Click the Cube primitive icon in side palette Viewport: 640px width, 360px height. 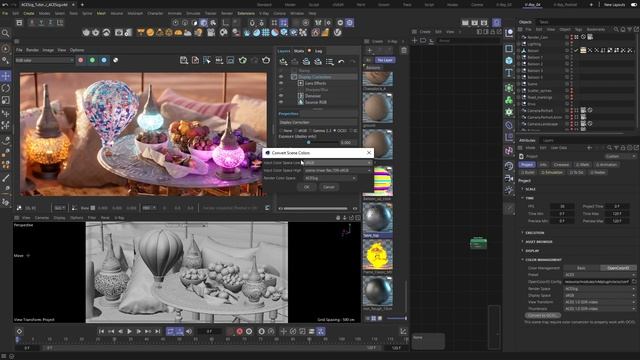(x=509, y=61)
